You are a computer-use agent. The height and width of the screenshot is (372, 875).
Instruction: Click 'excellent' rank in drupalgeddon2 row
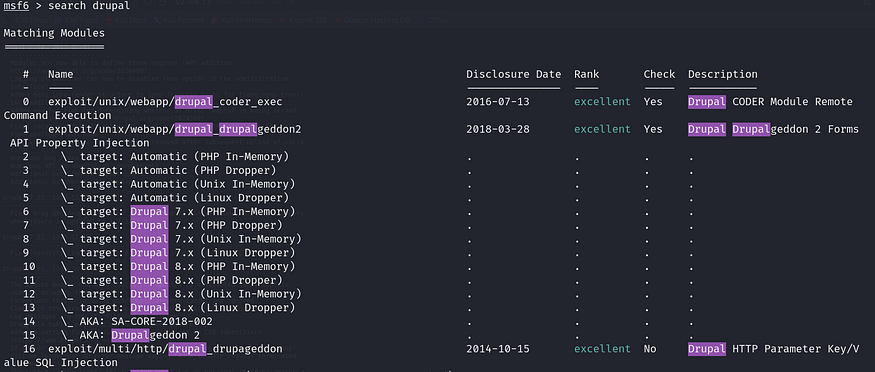602,129
